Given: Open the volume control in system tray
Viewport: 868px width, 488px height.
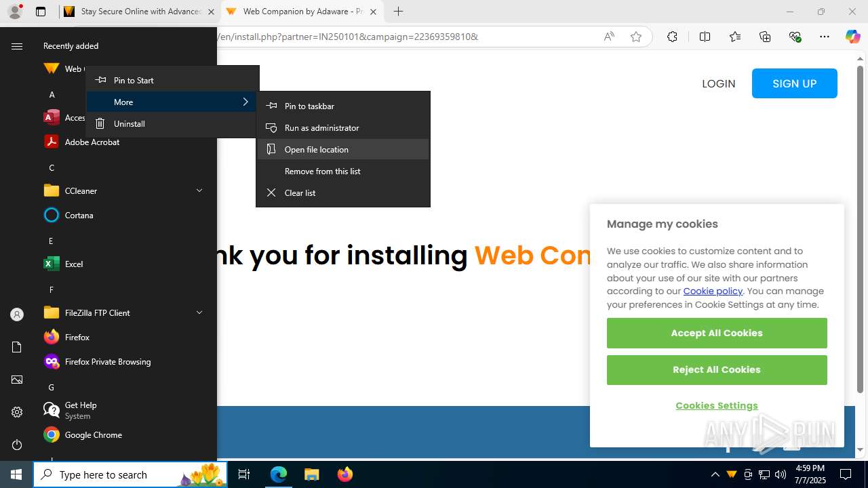Looking at the screenshot, I should click(781, 474).
